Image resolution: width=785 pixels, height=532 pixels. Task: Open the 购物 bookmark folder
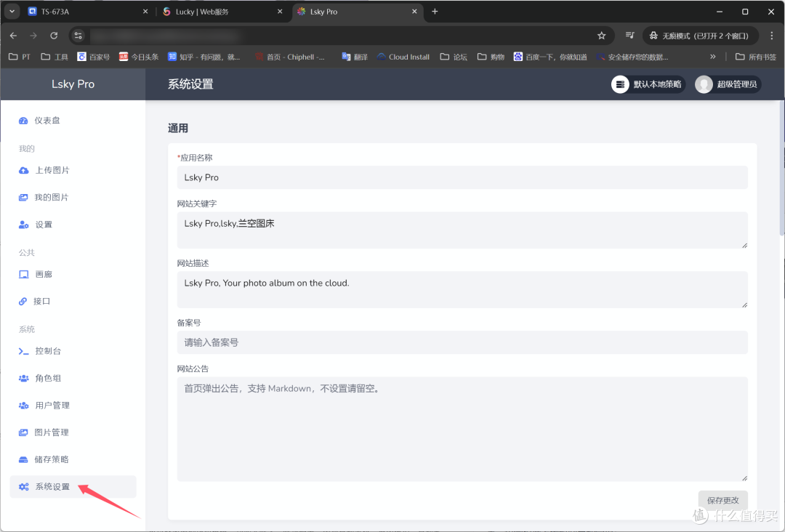click(x=491, y=57)
